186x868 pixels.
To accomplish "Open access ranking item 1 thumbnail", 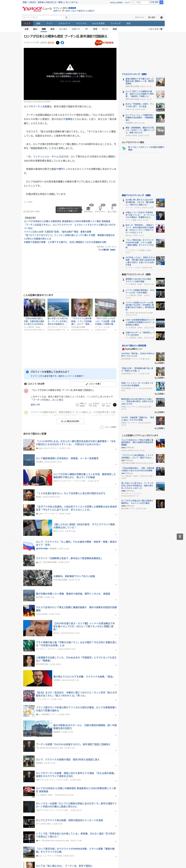I will pyautogui.click(x=160, y=82).
